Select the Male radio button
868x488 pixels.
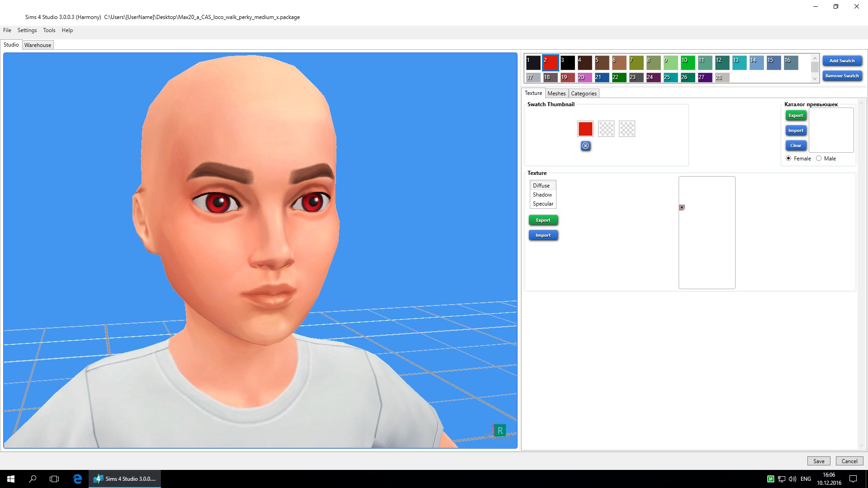pos(819,159)
